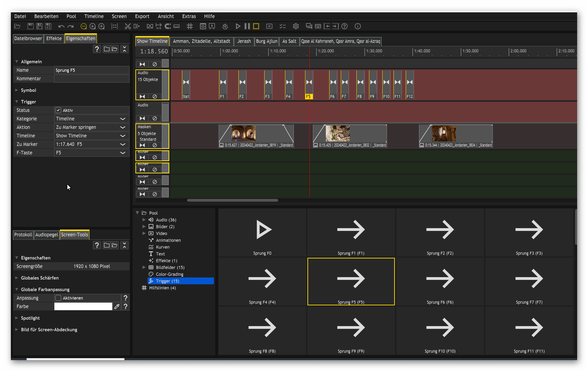The width and height of the screenshot is (588, 371).
Task: Open the F-Taste dropdown
Action: tap(91, 153)
